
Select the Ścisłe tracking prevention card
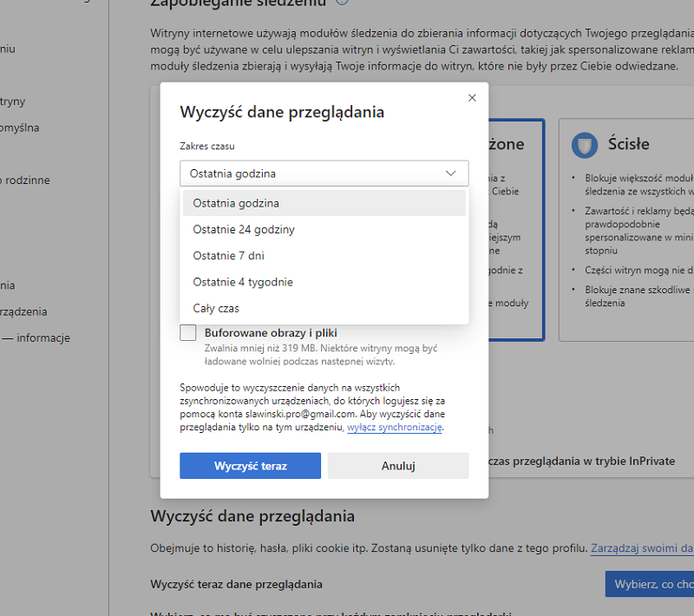coord(626,230)
